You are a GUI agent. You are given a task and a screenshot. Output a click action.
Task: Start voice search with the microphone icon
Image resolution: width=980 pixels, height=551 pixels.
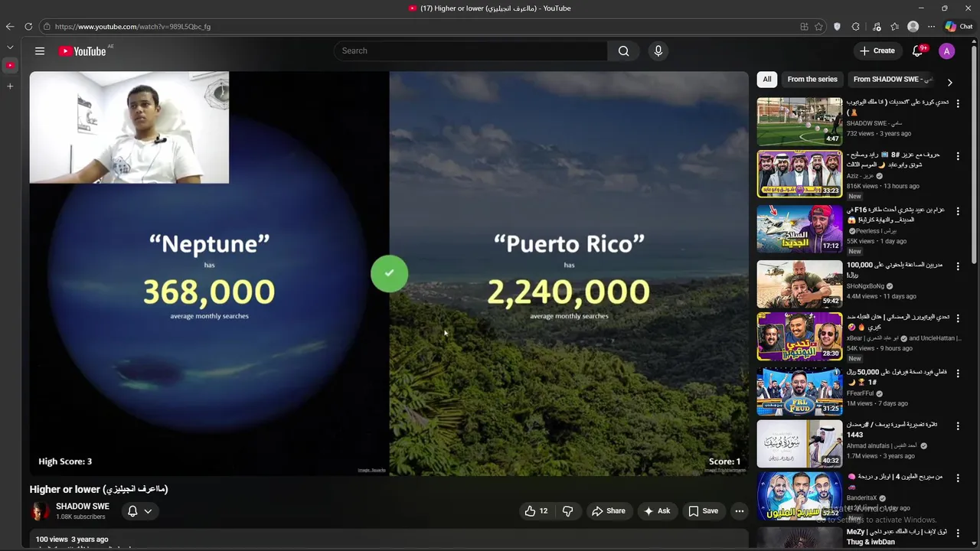(x=658, y=51)
